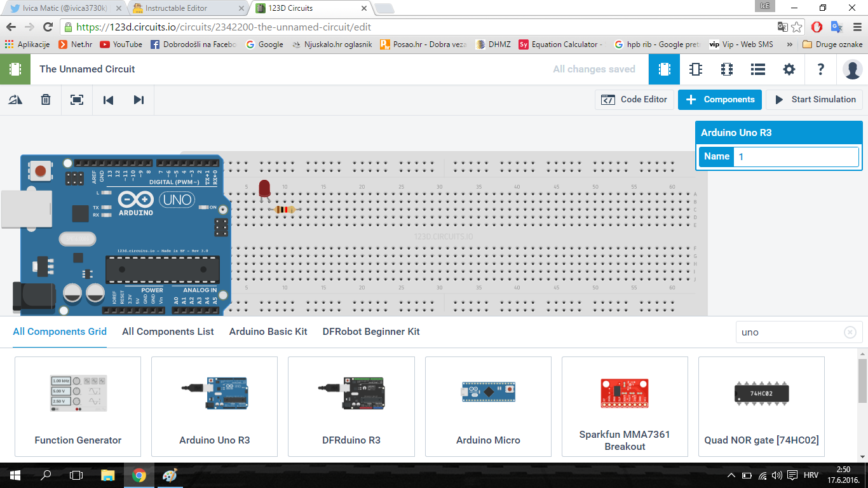Bookmark this page with the star
Viewport: 868px width, 488px height.
(x=797, y=27)
